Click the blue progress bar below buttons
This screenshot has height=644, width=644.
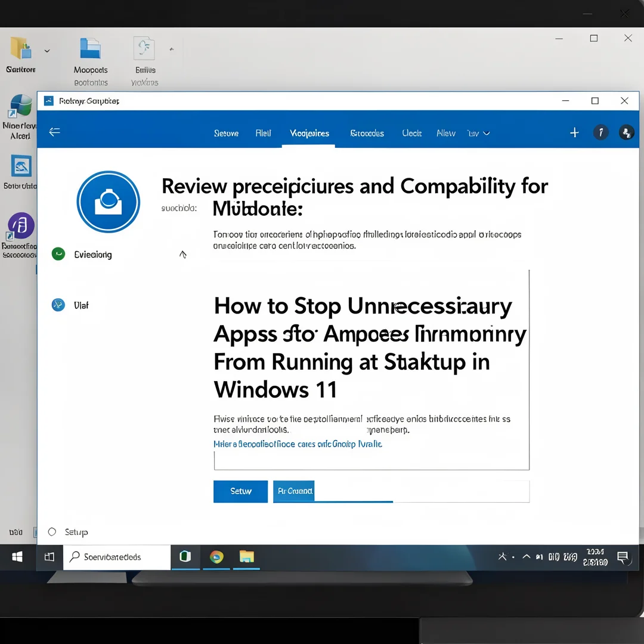333,501
